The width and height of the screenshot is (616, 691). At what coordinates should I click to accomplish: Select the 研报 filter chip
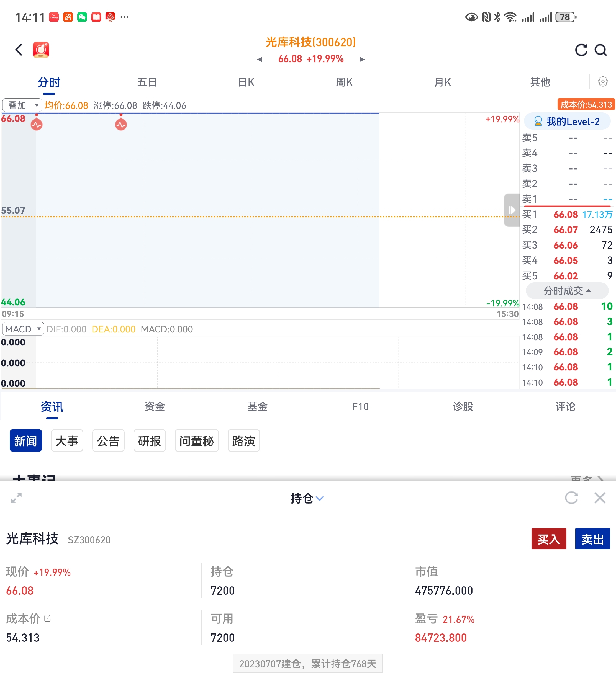(150, 441)
